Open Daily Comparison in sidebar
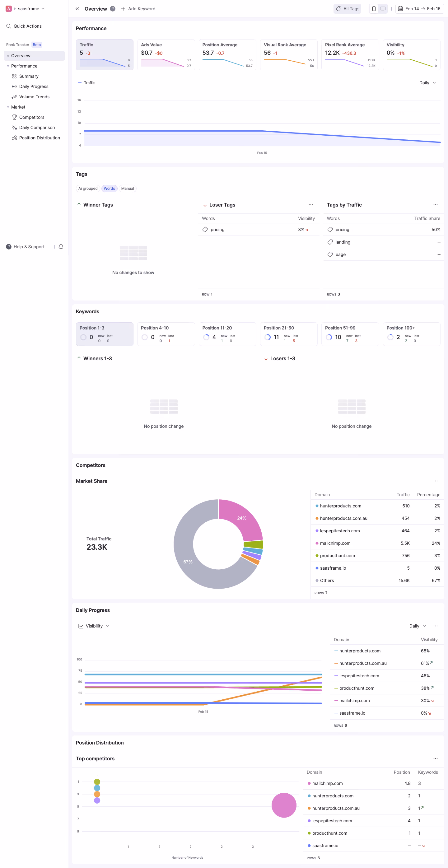The height and width of the screenshot is (868, 448). [34, 128]
